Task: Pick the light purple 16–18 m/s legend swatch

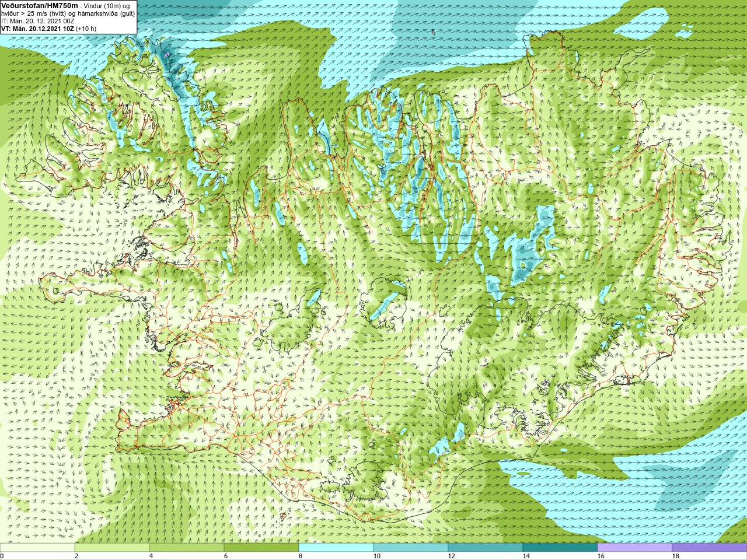Action: tap(635, 548)
